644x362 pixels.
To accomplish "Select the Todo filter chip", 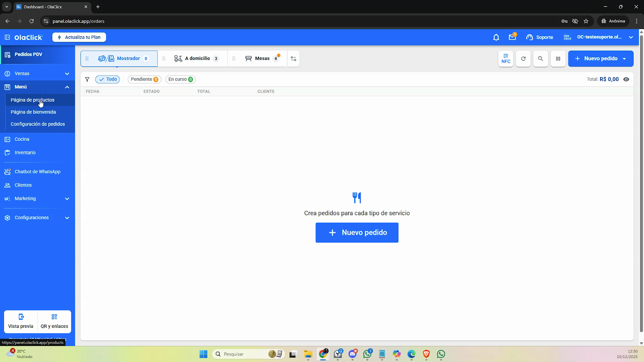I will pos(107,80).
